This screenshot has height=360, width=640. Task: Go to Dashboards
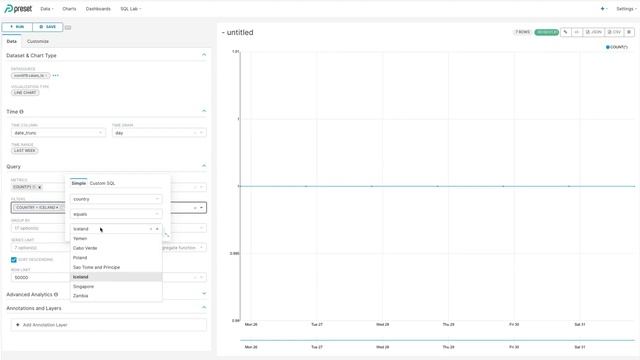point(98,9)
